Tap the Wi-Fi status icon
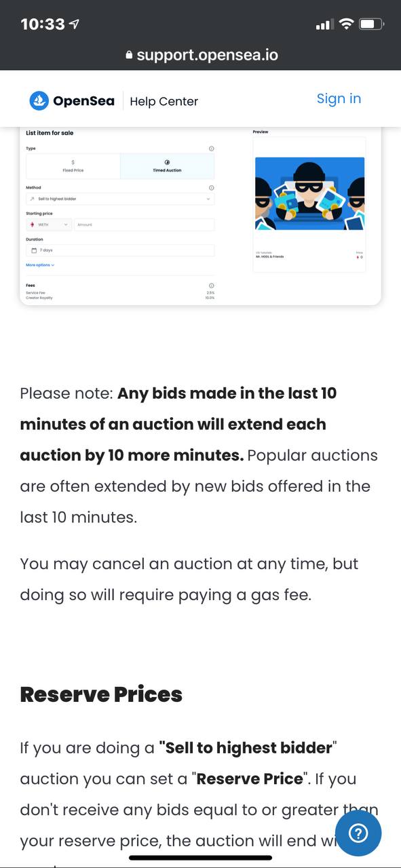 pyautogui.click(x=346, y=24)
